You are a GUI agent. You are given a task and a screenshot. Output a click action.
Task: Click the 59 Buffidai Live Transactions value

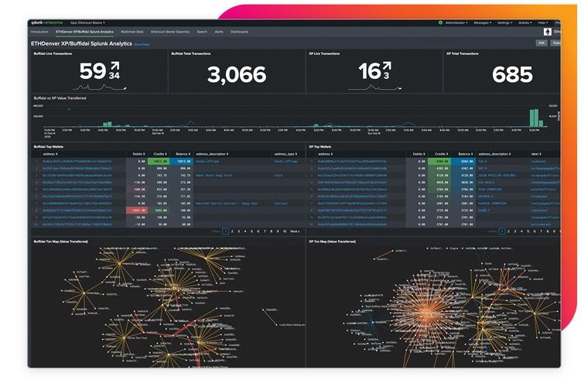(93, 71)
